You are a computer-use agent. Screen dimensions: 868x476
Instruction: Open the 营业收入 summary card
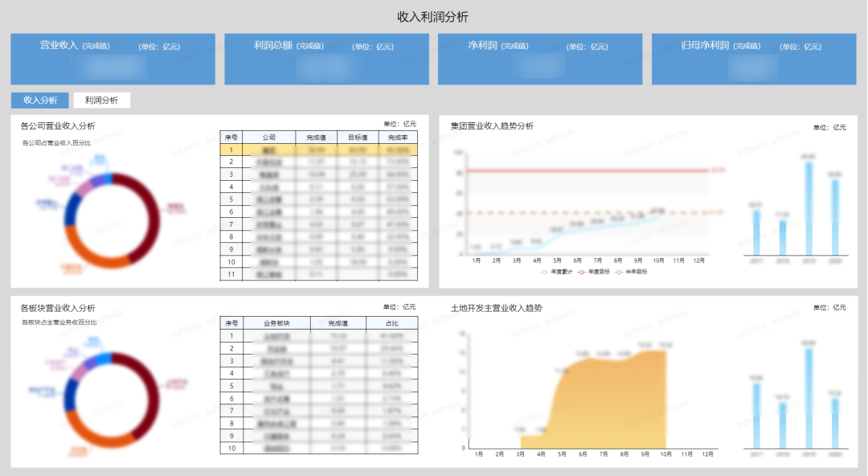[113, 59]
